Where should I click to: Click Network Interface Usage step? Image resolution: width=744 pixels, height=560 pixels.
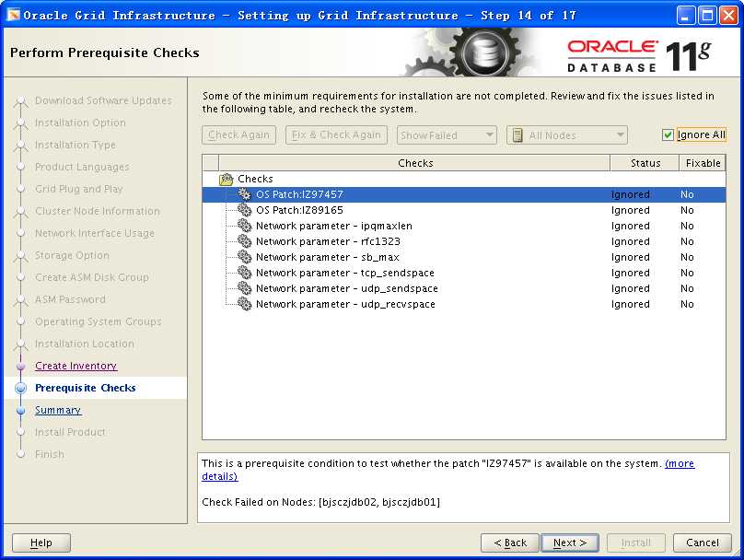coord(95,233)
